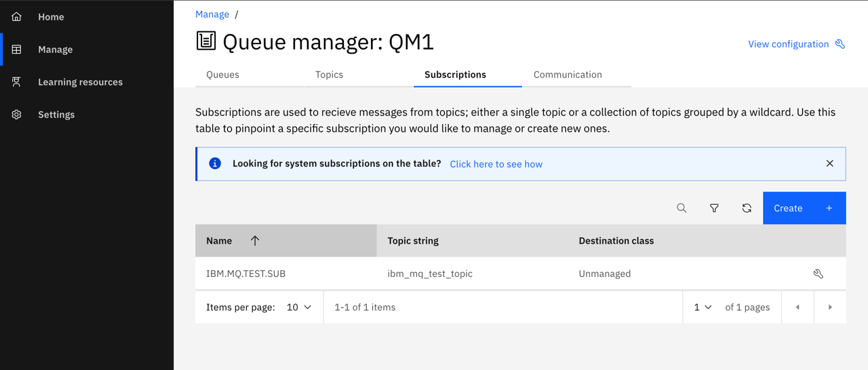Viewport: 868px width, 370px height.
Task: Click the Learning resources icon
Action: point(17,82)
